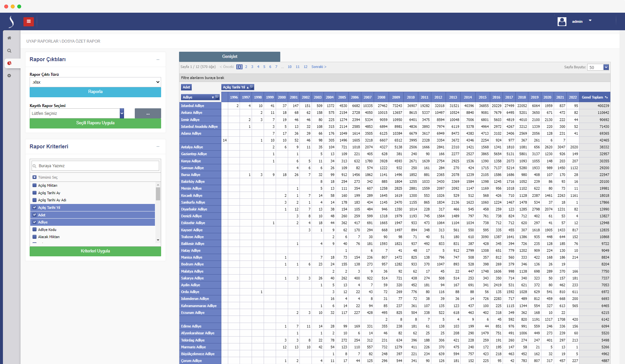Click the admin user avatar icon
625x364 pixels.
pyautogui.click(x=562, y=21)
